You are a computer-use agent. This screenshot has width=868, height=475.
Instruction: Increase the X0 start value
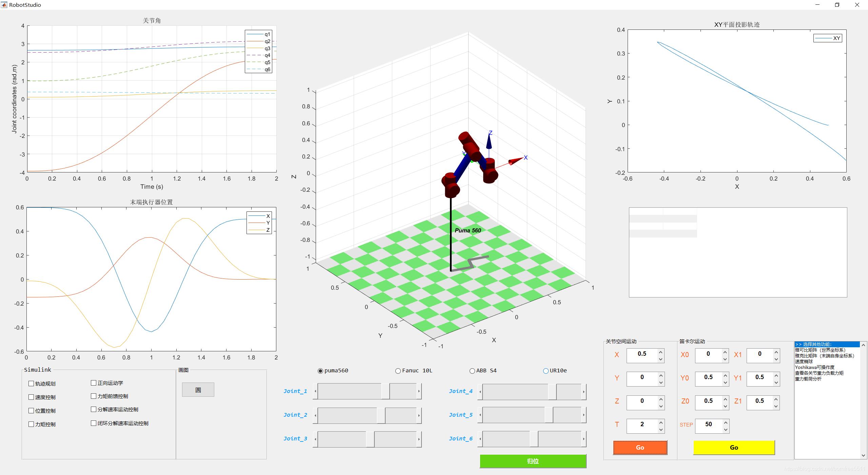tap(725, 352)
